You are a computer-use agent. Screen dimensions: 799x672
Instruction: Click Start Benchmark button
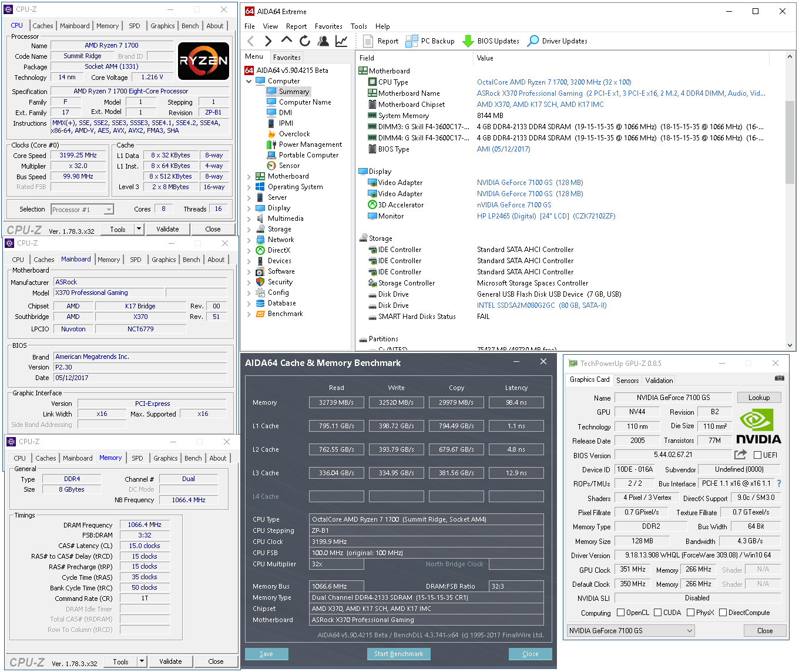click(398, 654)
